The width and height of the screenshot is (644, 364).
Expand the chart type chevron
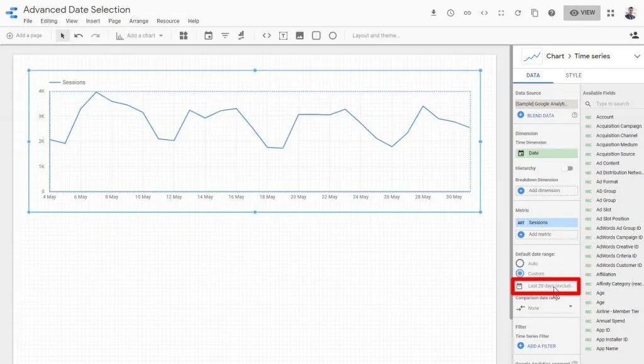click(x=636, y=56)
